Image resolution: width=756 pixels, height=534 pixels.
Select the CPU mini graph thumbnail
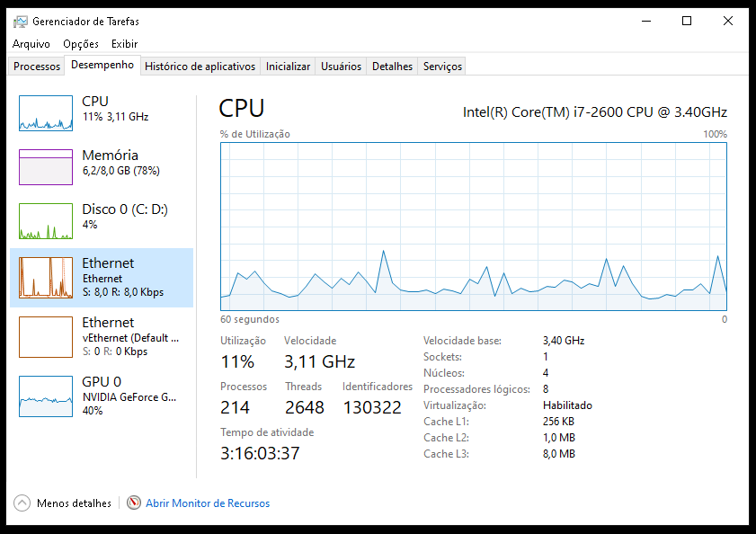(46, 113)
